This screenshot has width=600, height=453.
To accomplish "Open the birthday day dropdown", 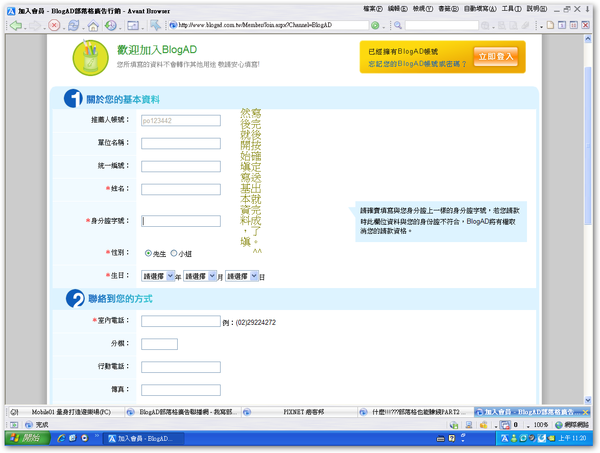I will [x=242, y=276].
